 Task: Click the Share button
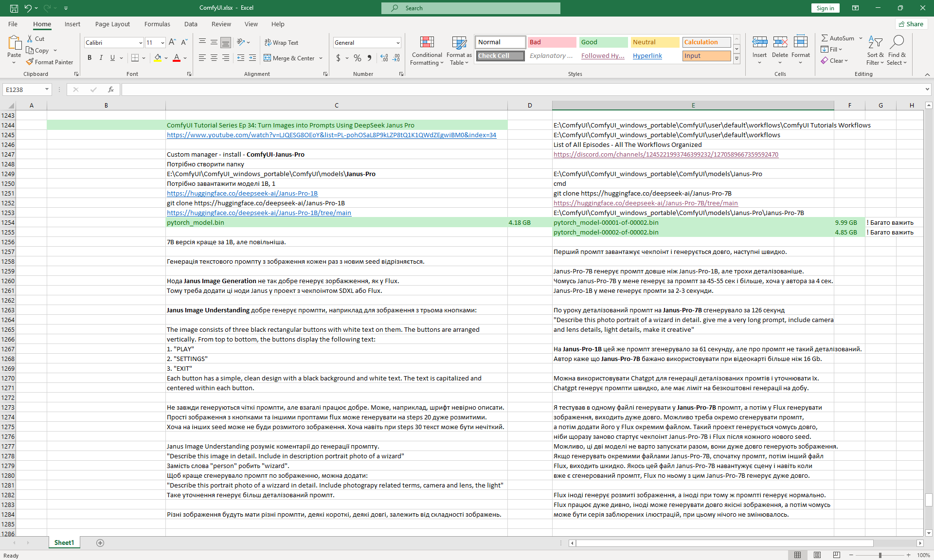click(911, 24)
